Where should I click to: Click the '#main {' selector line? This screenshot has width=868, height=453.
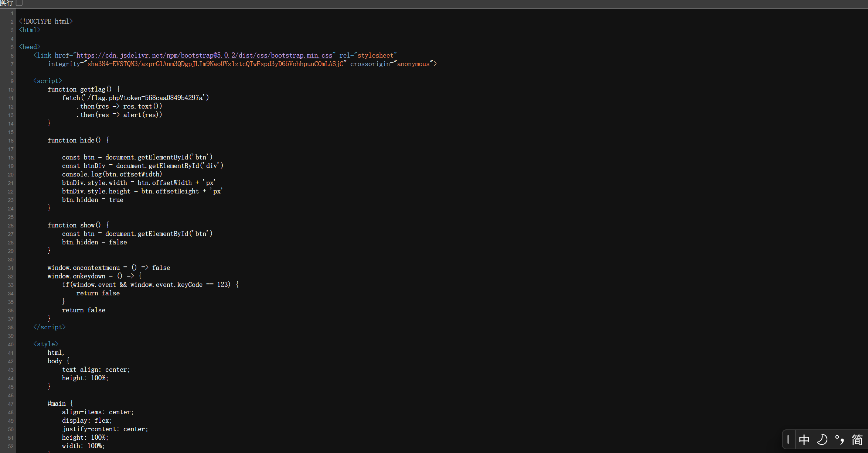pyautogui.click(x=60, y=404)
